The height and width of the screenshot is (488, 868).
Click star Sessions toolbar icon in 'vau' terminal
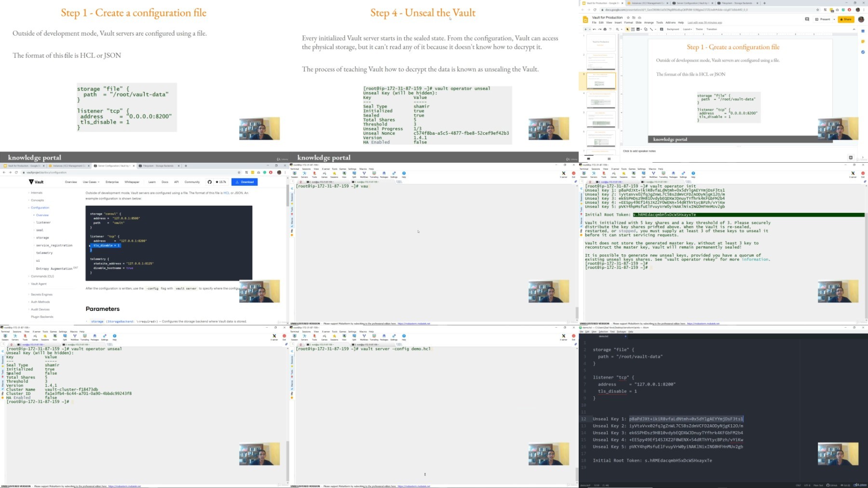[334, 173]
